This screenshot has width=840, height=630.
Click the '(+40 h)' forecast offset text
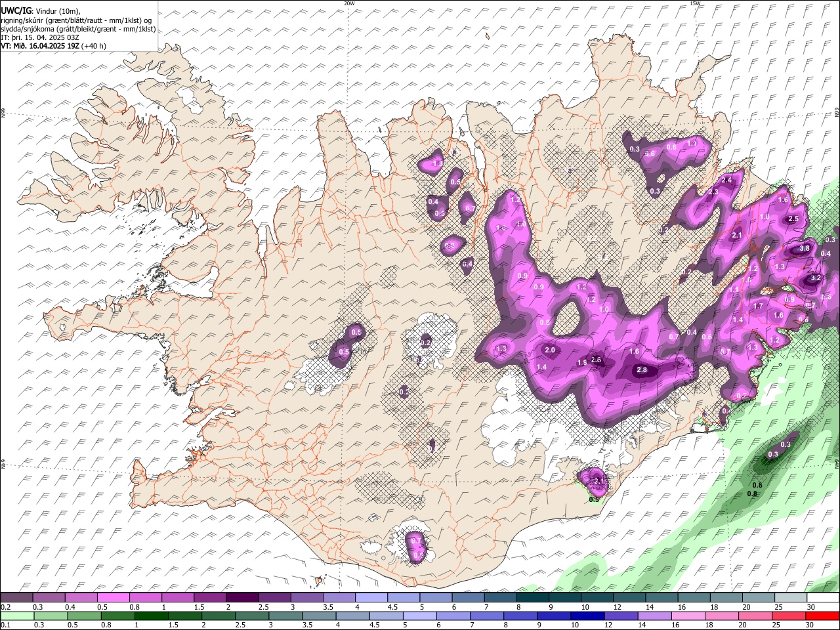tap(94, 46)
